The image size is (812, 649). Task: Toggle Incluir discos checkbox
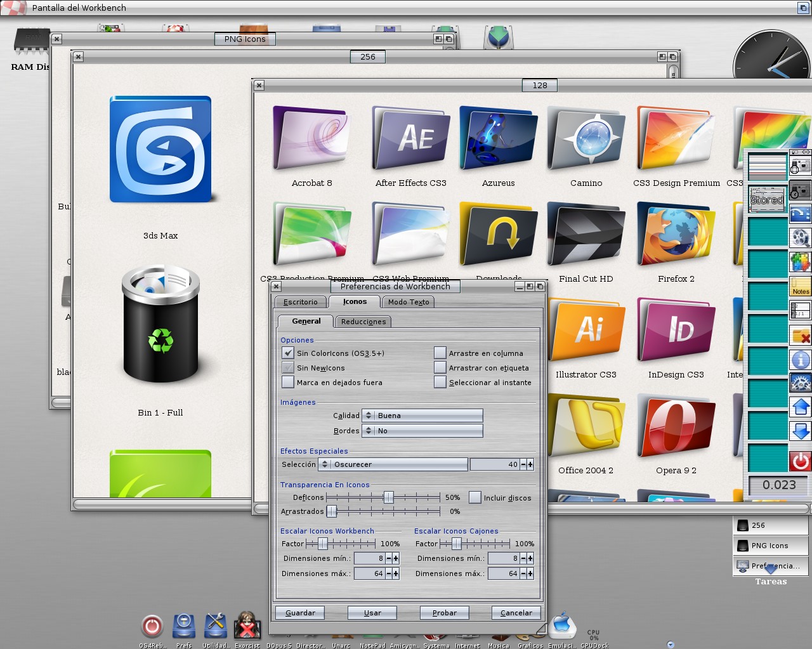click(x=475, y=497)
